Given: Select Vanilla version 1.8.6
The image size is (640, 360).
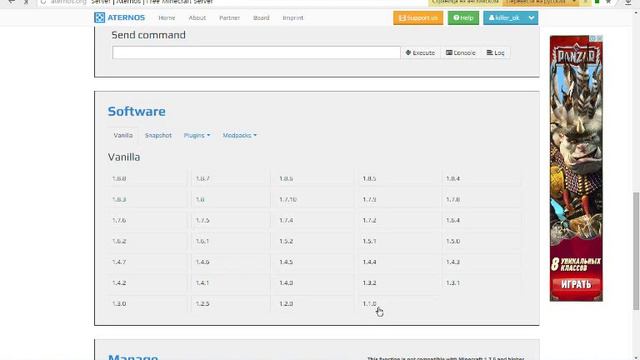Looking at the screenshot, I should pos(314,178).
